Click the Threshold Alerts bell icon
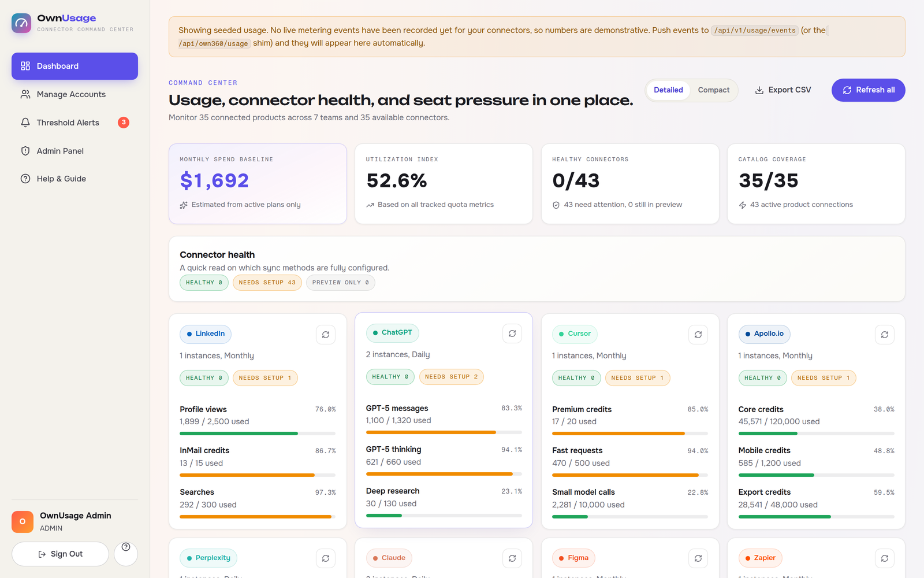 point(25,123)
